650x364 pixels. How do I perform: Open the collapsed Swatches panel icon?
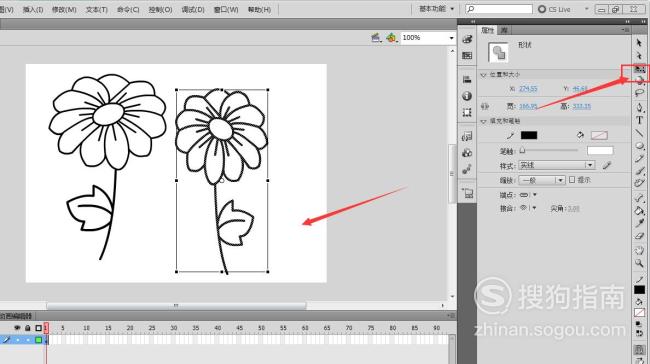point(467,56)
